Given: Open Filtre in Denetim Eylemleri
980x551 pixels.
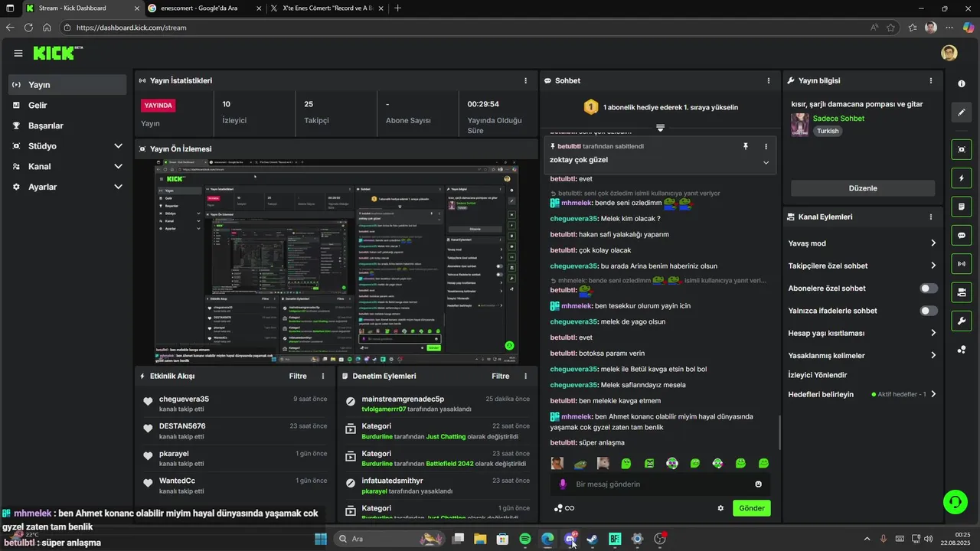Looking at the screenshot, I should click(501, 376).
